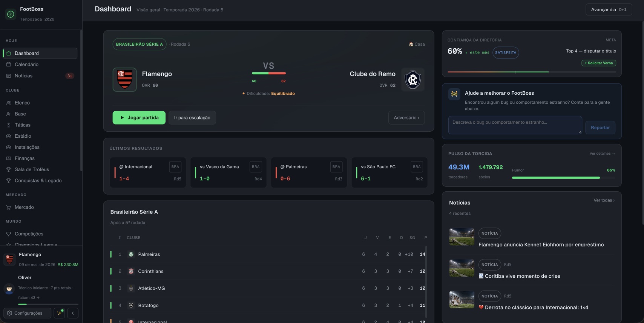The height and width of the screenshot is (323, 644).
Task: Click the board confidence progress bar
Action: click(x=532, y=72)
